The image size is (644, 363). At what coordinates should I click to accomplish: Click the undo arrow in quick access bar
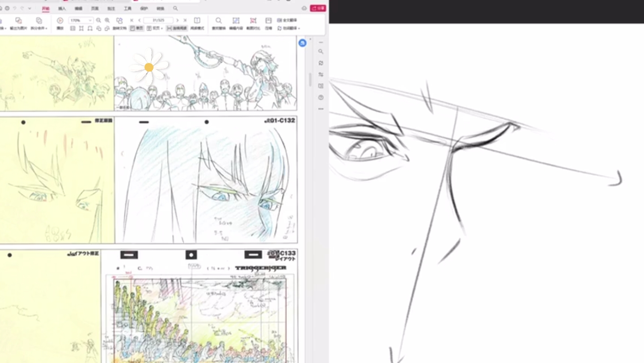[15, 8]
